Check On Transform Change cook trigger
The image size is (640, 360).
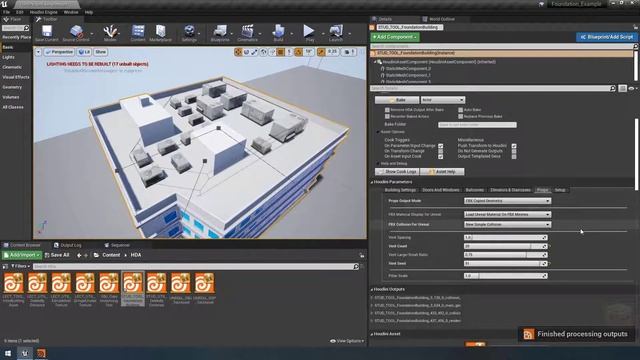[x=440, y=151]
